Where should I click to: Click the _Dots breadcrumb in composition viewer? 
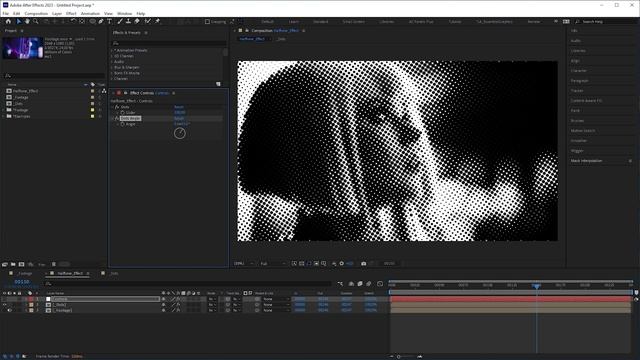281,39
